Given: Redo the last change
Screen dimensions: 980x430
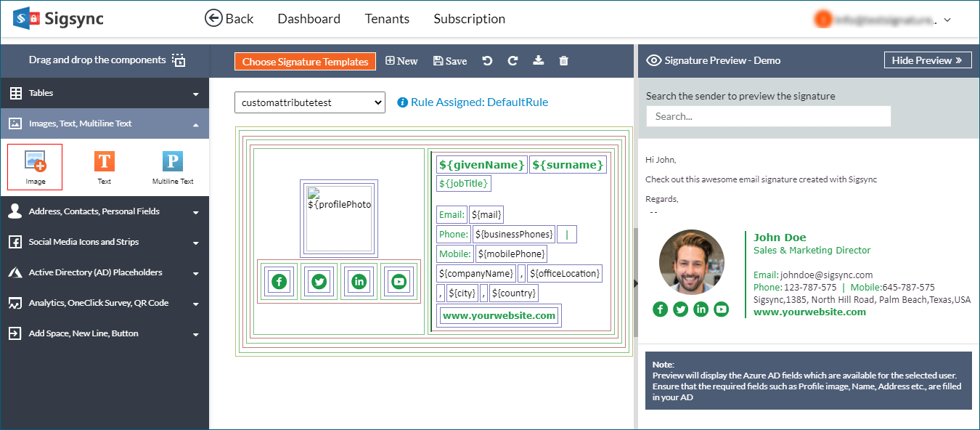Looking at the screenshot, I should pyautogui.click(x=513, y=61).
